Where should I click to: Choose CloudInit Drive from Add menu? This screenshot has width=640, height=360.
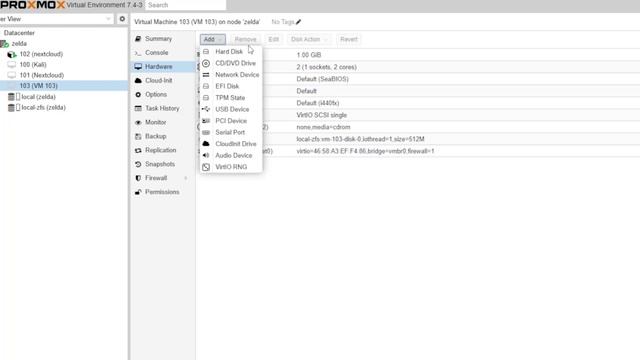[x=231, y=144]
